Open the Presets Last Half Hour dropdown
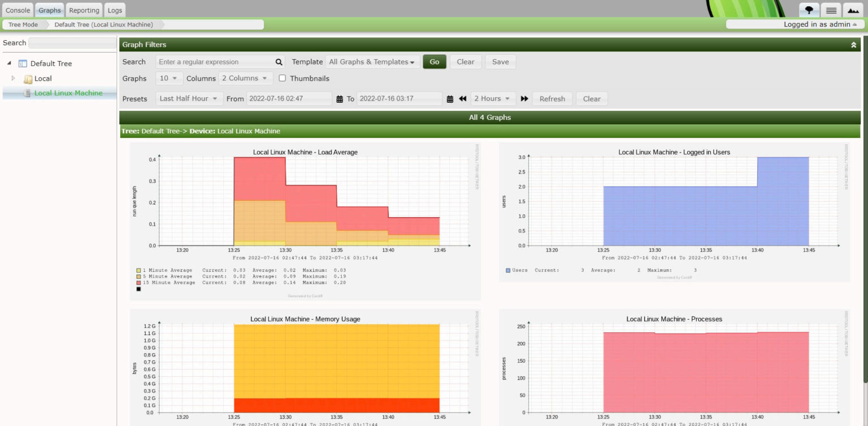Screen dimensions: 868x426 (189, 99)
